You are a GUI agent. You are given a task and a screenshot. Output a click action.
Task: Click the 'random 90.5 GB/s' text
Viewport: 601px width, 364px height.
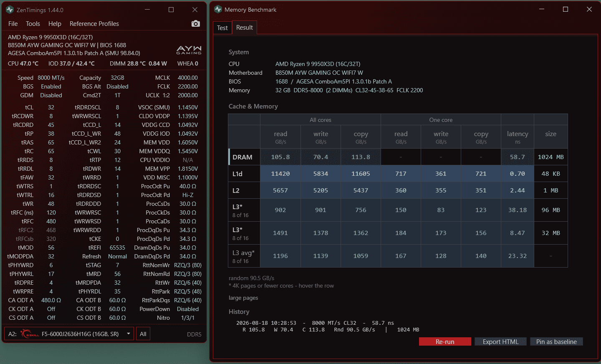251,278
